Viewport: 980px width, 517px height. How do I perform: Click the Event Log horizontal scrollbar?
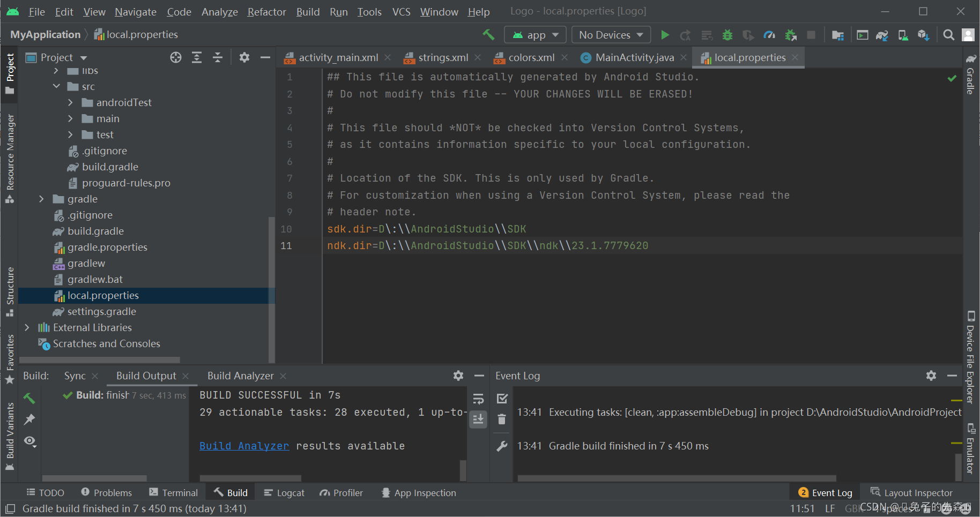click(x=677, y=478)
